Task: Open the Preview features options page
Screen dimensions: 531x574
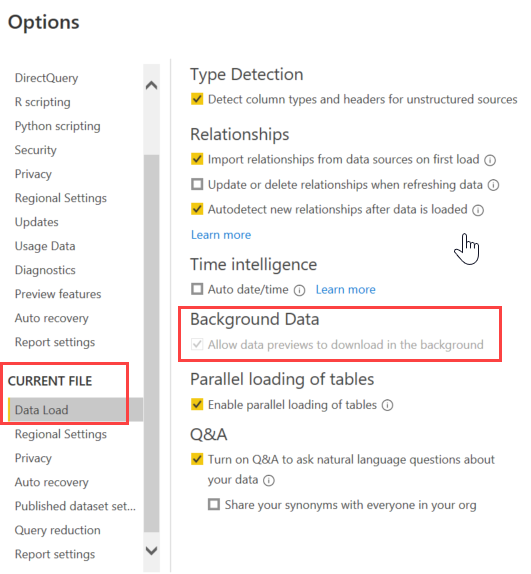Action: pos(58,294)
